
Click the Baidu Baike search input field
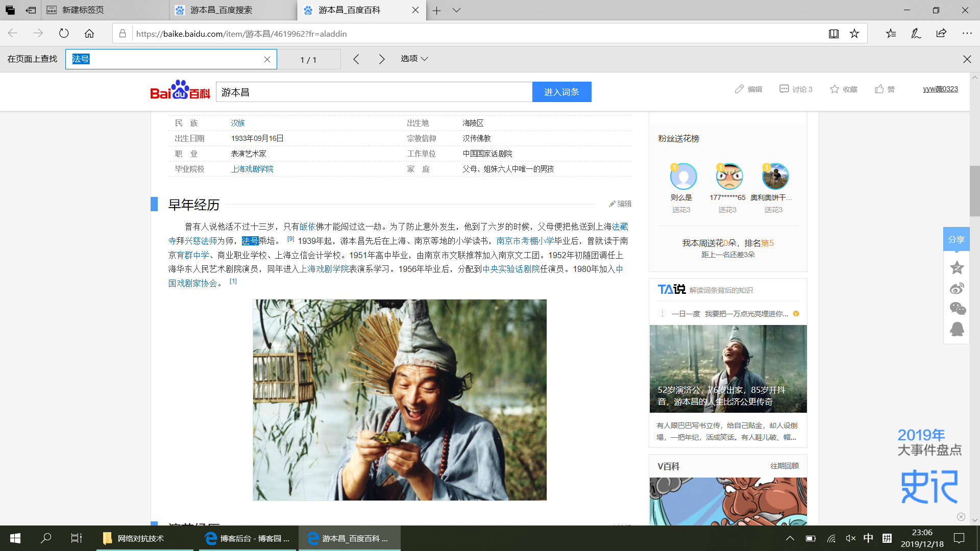374,92
